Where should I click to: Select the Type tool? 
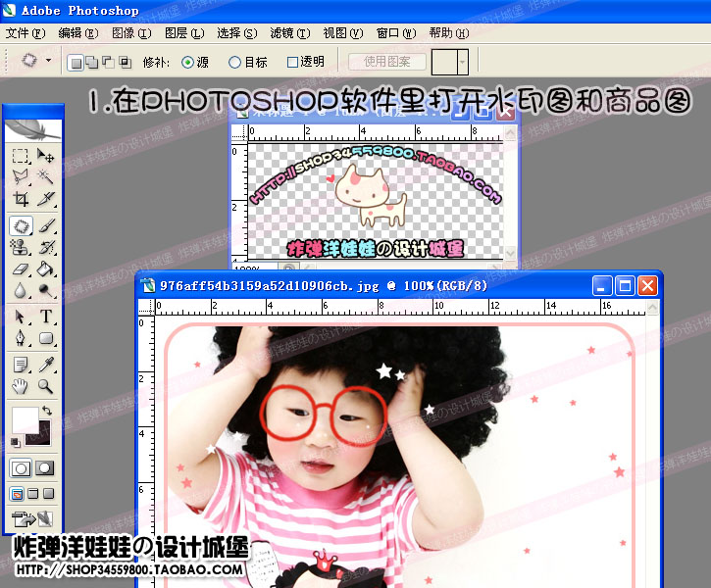46,317
